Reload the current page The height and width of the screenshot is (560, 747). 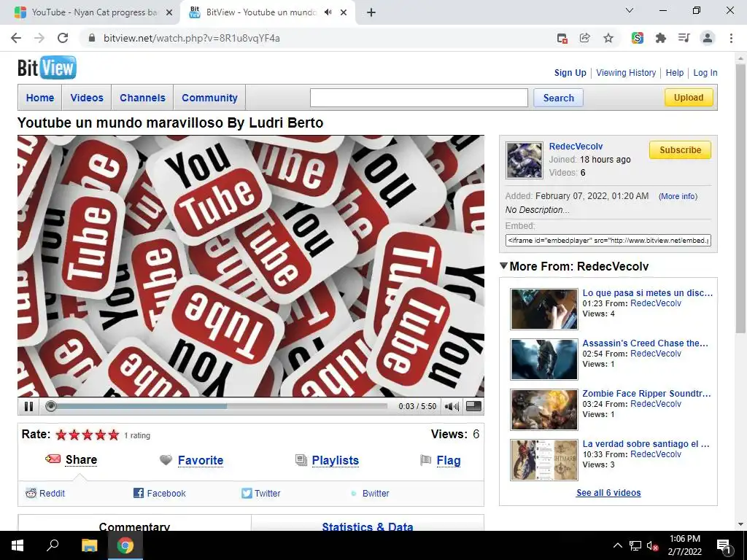[63, 38]
